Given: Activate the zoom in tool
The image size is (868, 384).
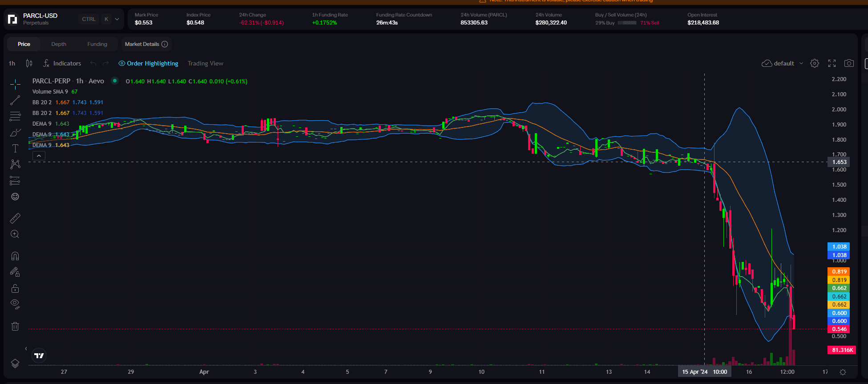Looking at the screenshot, I should coord(15,234).
